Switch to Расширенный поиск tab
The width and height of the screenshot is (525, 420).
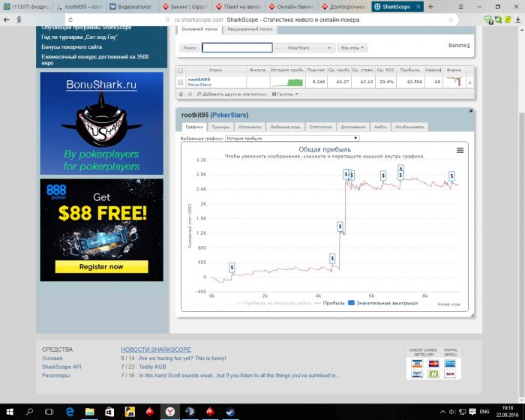pos(250,29)
